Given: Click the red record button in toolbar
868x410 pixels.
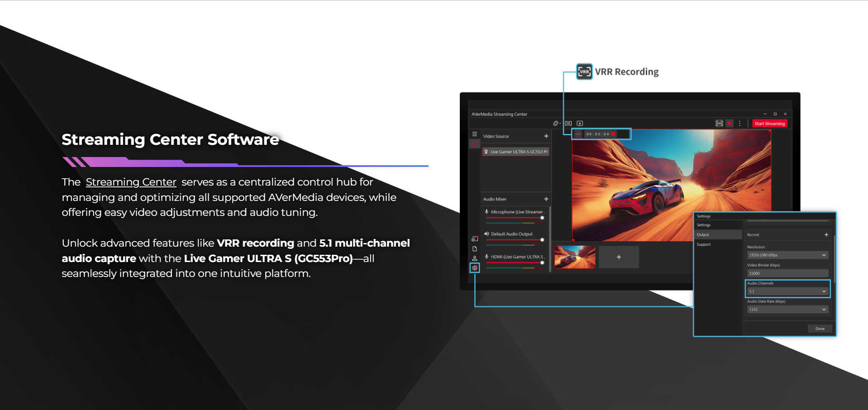Looking at the screenshot, I should point(730,124).
